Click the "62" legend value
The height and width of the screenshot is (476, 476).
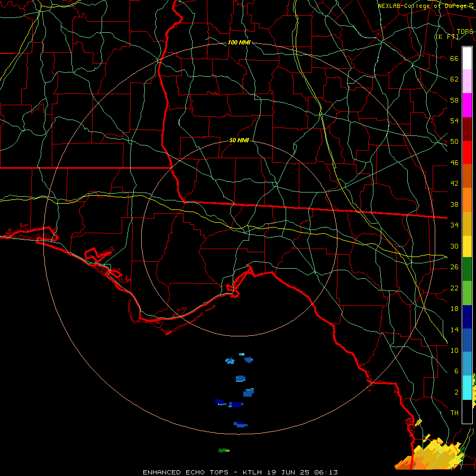[x=454, y=79]
